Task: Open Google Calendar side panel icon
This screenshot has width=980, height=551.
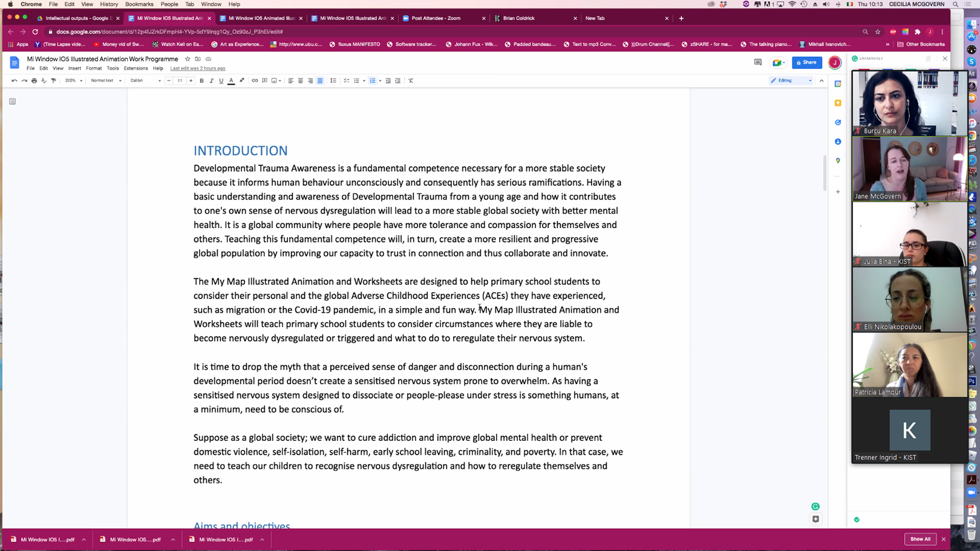Action: pos(838,84)
